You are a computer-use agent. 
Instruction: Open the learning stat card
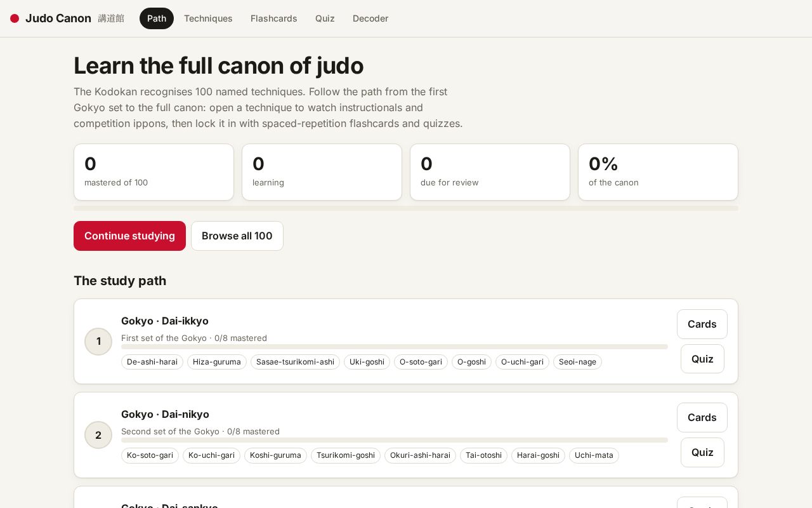click(322, 172)
